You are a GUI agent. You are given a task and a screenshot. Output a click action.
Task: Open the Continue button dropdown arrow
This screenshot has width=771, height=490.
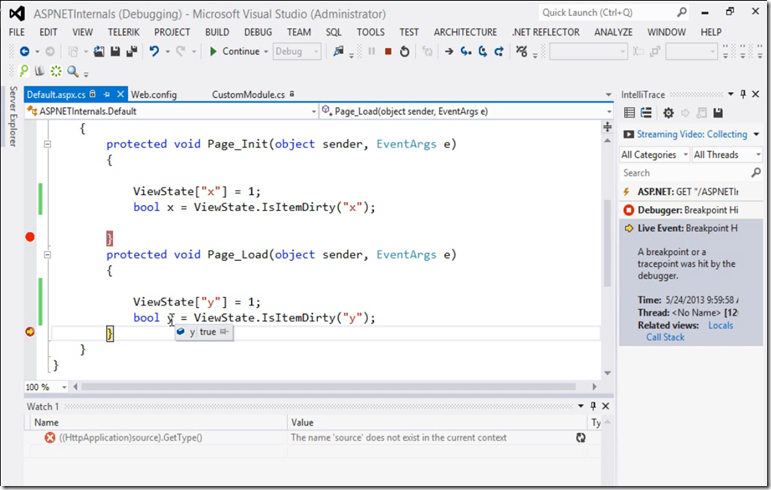point(266,51)
